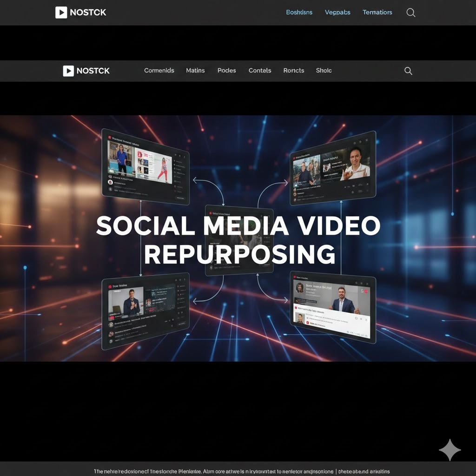The height and width of the screenshot is (476, 476).
Task: Click the red icon on bottom-left video panel header
Action: pyautogui.click(x=110, y=287)
